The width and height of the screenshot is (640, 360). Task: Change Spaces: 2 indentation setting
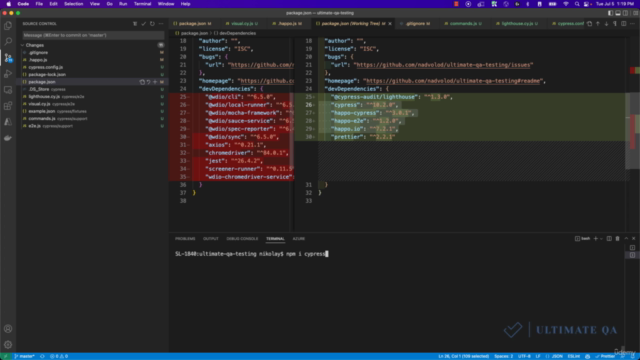[x=504, y=356]
